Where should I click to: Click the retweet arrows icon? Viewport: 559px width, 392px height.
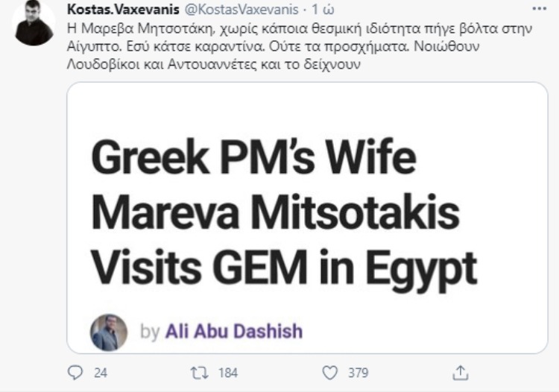(x=198, y=370)
